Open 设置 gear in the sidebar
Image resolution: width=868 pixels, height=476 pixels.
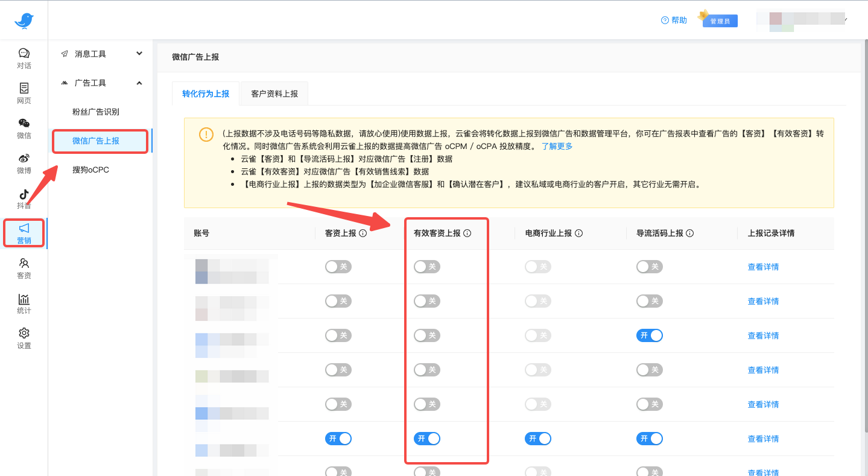24,338
